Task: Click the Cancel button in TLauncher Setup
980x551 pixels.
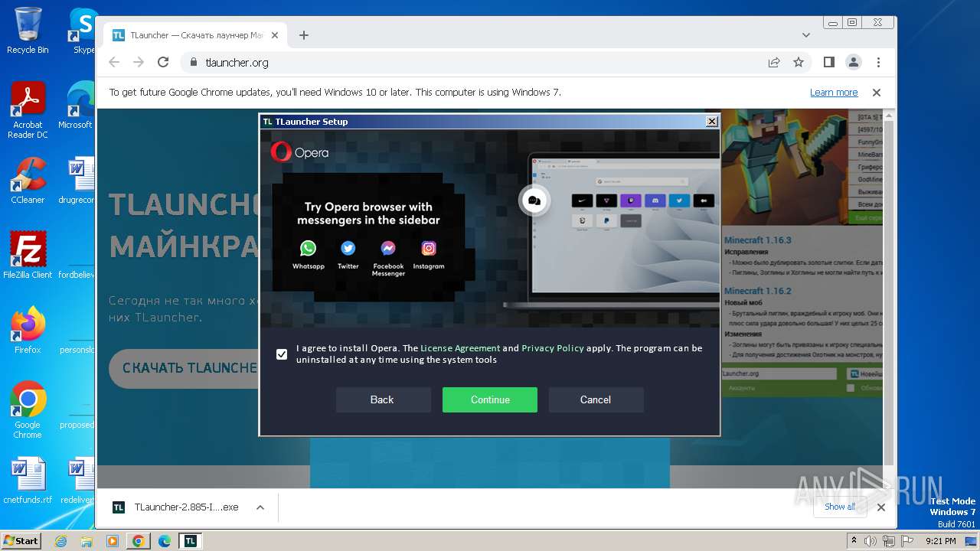Action: 596,399
